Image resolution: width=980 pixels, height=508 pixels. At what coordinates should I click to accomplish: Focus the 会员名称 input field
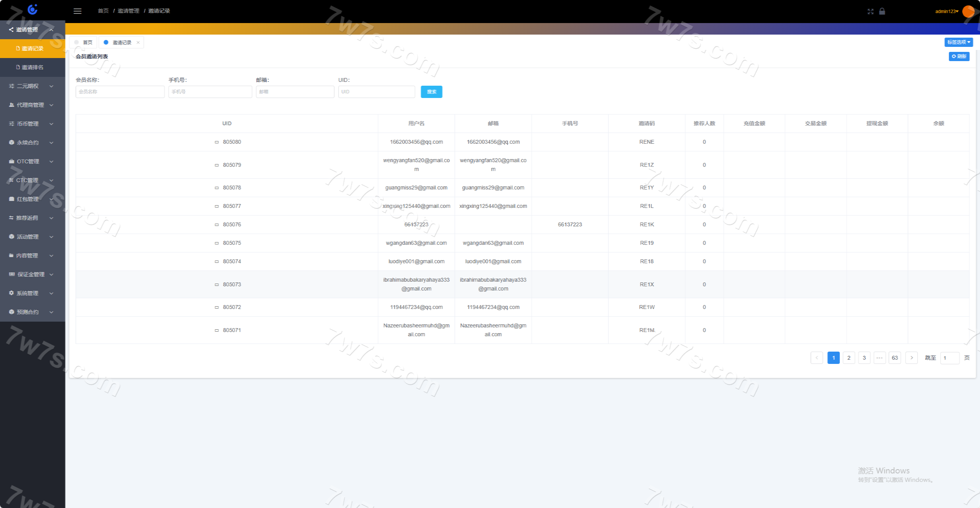pyautogui.click(x=120, y=92)
